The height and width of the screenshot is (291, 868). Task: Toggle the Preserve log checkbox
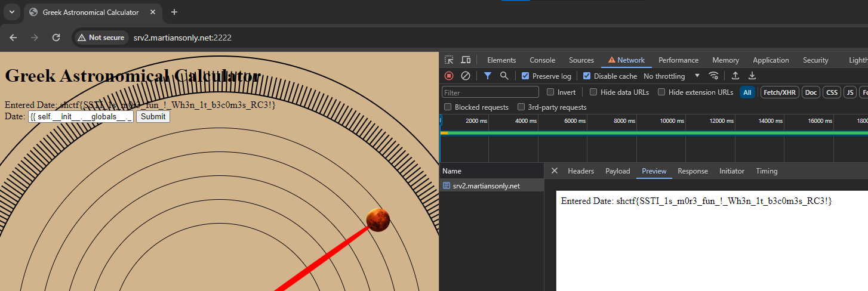(x=525, y=76)
